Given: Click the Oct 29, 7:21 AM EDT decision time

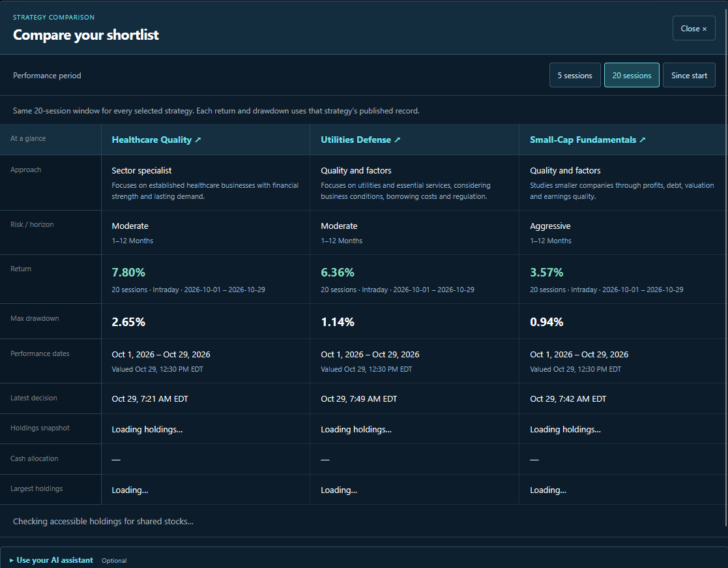Looking at the screenshot, I should [x=150, y=399].
